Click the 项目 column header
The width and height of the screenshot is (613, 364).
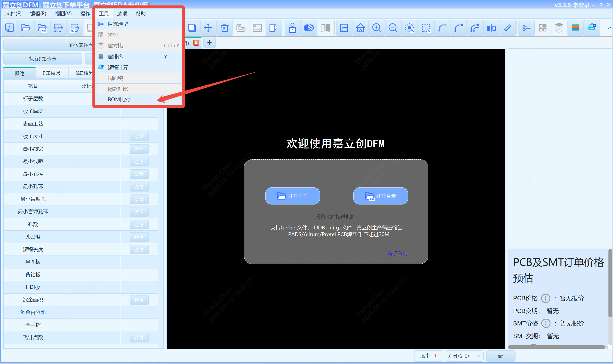point(33,86)
